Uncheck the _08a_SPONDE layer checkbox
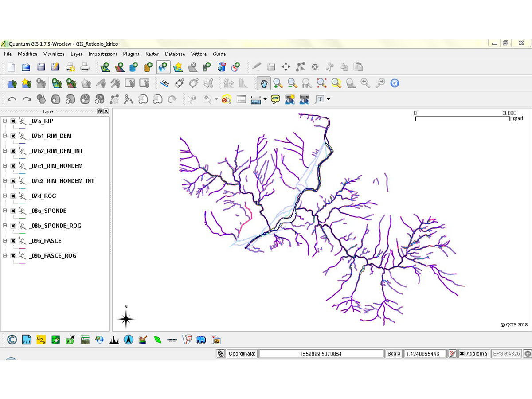 tap(13, 211)
